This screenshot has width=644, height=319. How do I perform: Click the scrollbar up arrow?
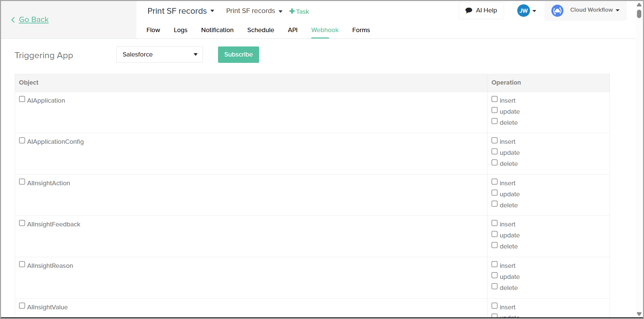639,5
